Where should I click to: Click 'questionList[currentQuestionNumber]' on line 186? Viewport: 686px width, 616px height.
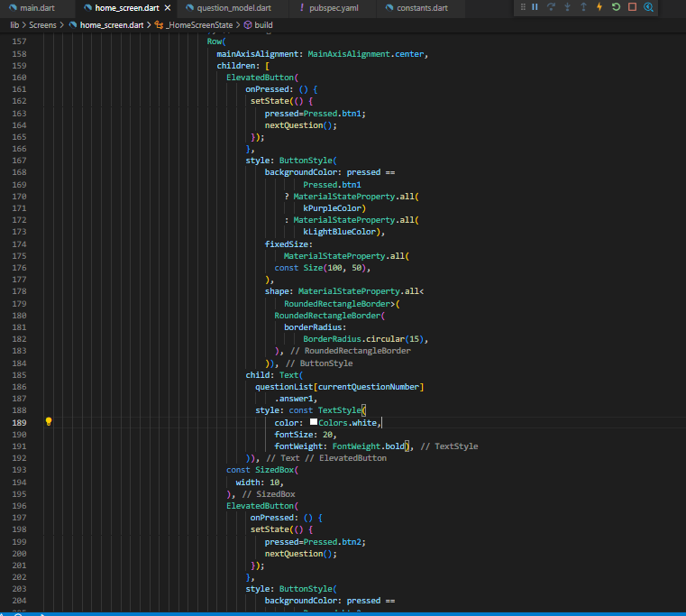340,387
